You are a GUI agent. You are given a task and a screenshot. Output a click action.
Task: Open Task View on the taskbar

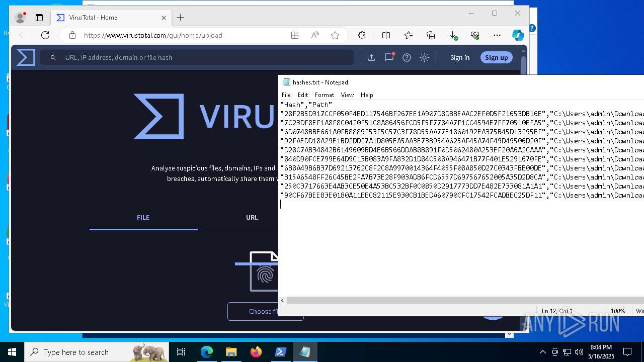181,352
